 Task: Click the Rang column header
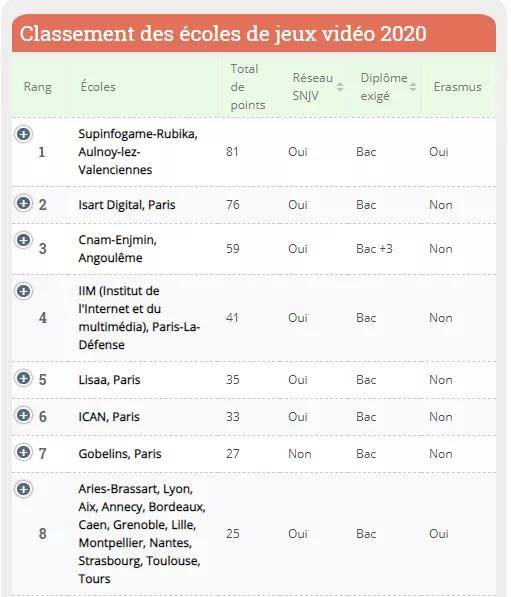point(38,87)
